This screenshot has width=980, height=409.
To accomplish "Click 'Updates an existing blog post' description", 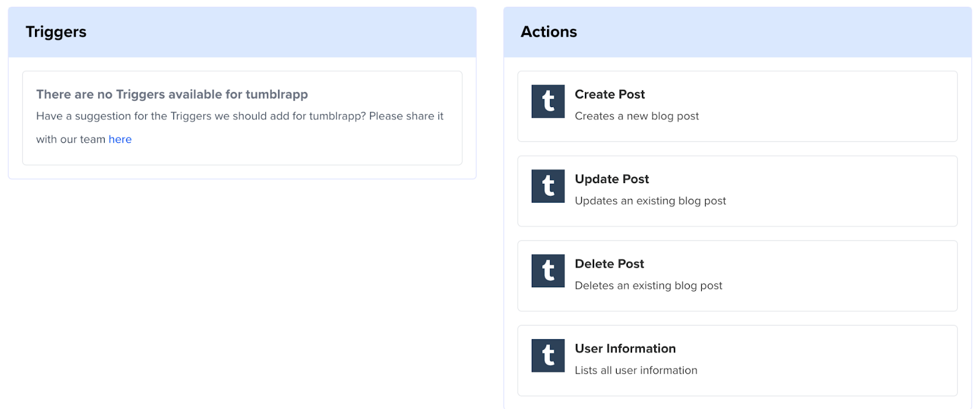I will tap(650, 201).
